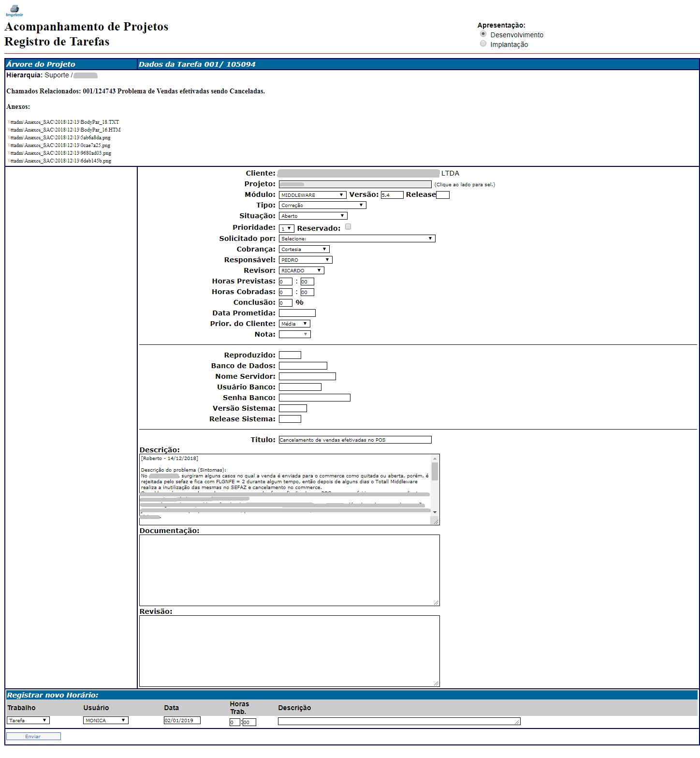
Task: Open the Situação dropdown showing Aberto
Action: tap(313, 216)
